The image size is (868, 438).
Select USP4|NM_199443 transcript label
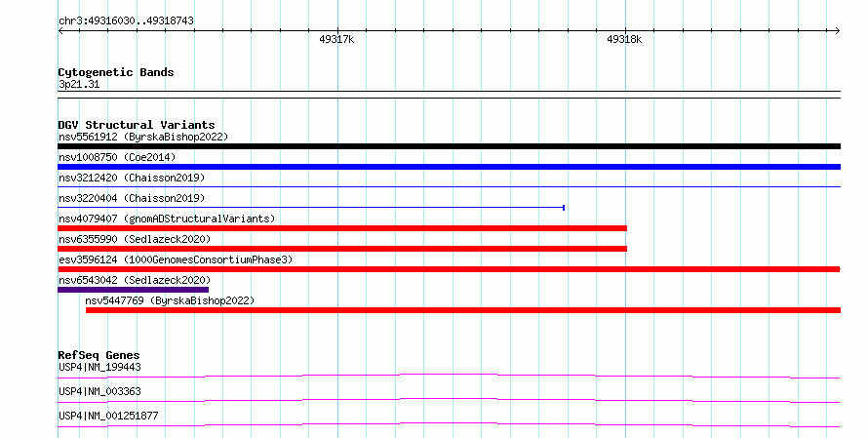click(99, 367)
